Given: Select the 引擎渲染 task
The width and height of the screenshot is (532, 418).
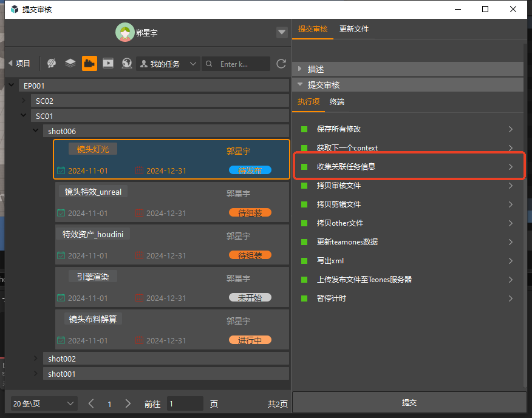Looking at the screenshot, I should click(172, 287).
